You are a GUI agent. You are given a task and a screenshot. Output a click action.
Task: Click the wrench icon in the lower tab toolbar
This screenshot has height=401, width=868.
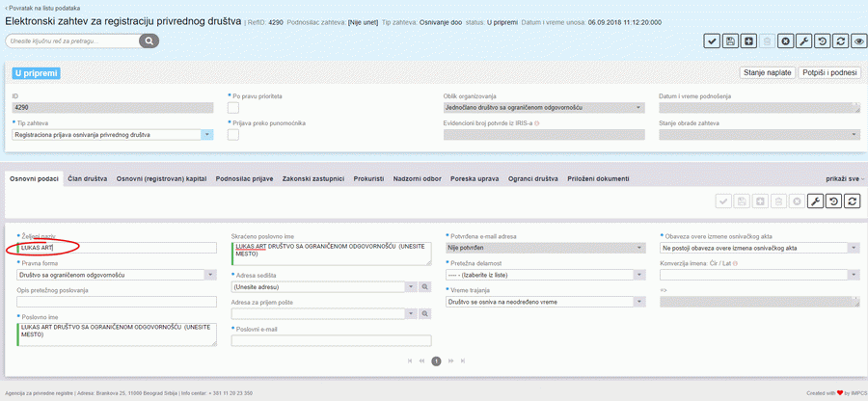[x=814, y=201]
